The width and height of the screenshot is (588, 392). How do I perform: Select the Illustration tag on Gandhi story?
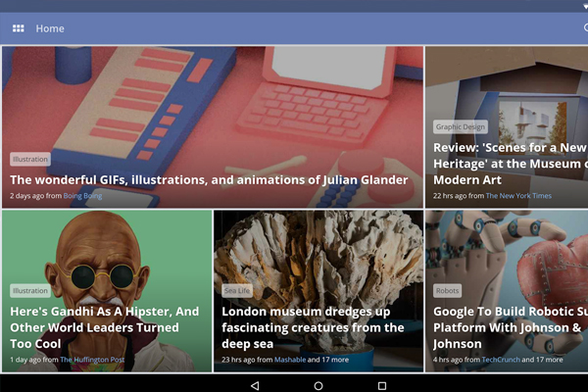pos(30,290)
